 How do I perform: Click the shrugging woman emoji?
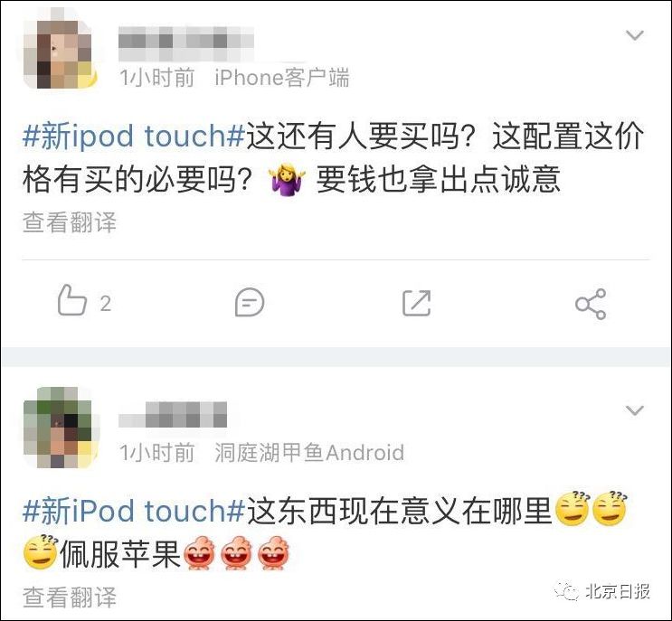[287, 179]
